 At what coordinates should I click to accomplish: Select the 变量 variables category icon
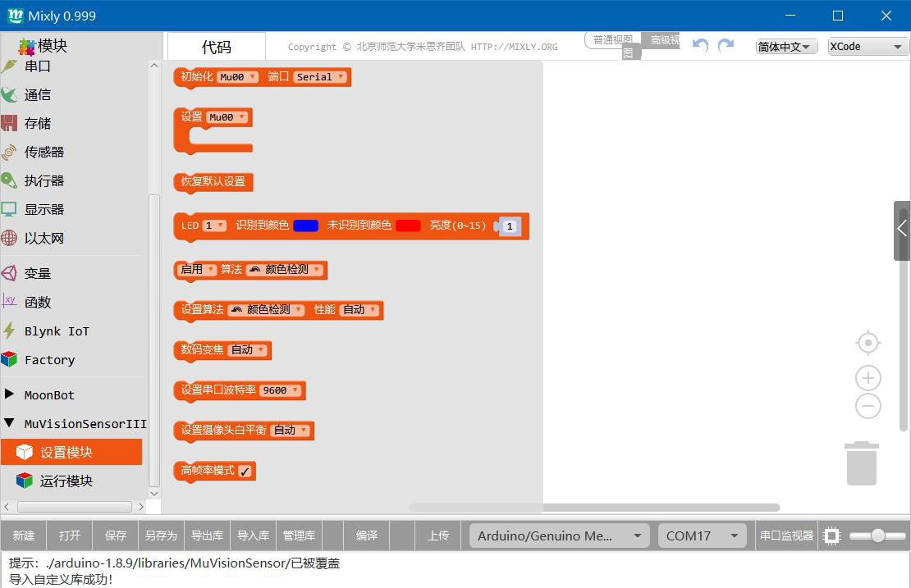[x=9, y=273]
